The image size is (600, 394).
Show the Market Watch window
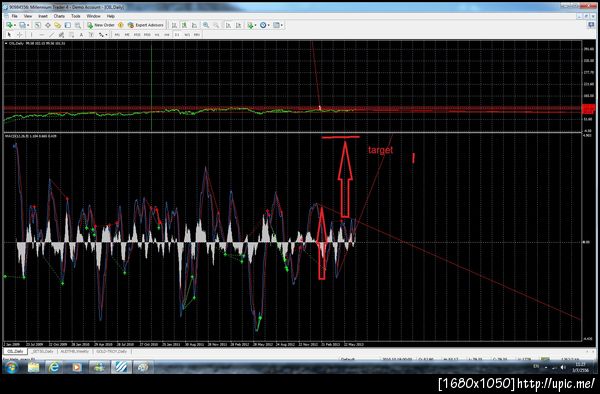(x=38, y=25)
